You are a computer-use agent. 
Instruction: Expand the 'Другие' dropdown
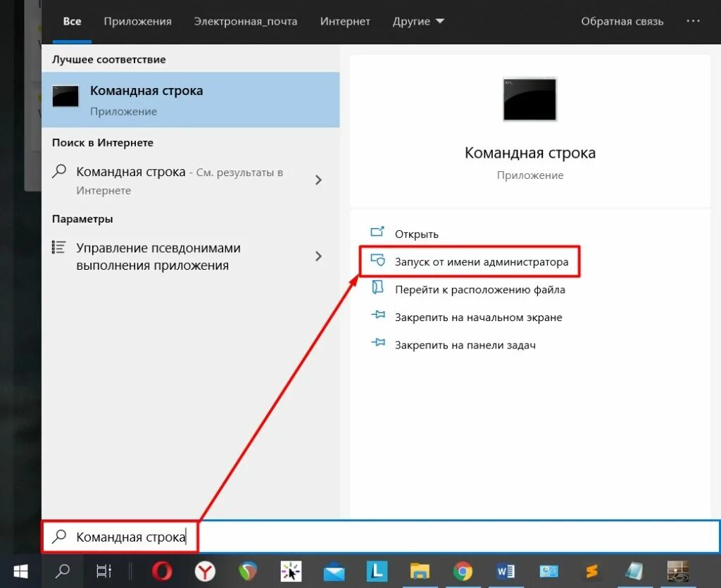418,22
